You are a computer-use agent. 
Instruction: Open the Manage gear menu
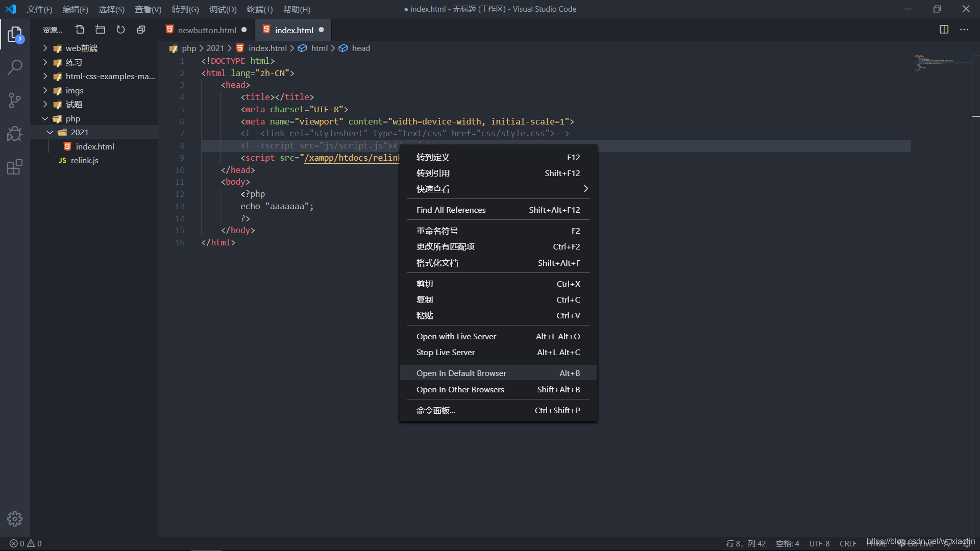tap(15, 519)
